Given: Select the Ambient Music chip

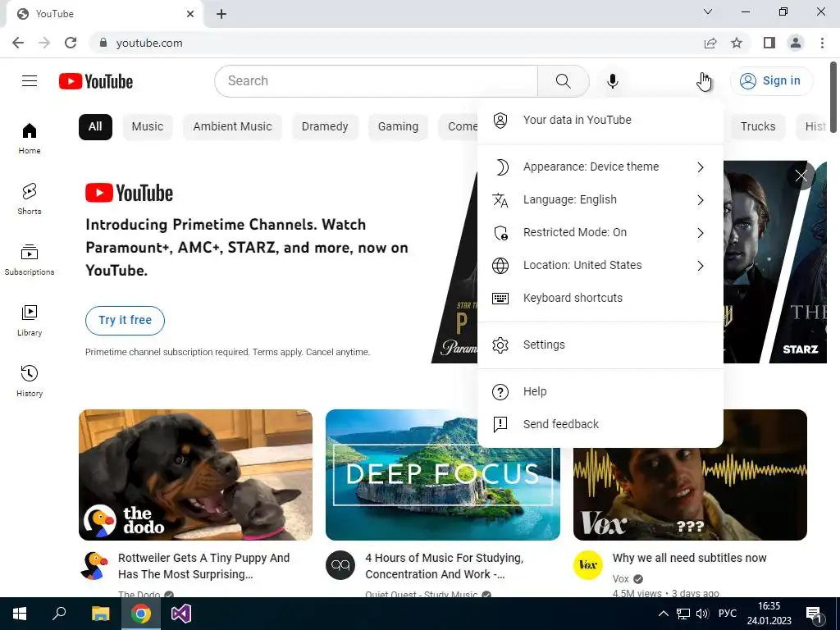Looking at the screenshot, I should point(232,127).
